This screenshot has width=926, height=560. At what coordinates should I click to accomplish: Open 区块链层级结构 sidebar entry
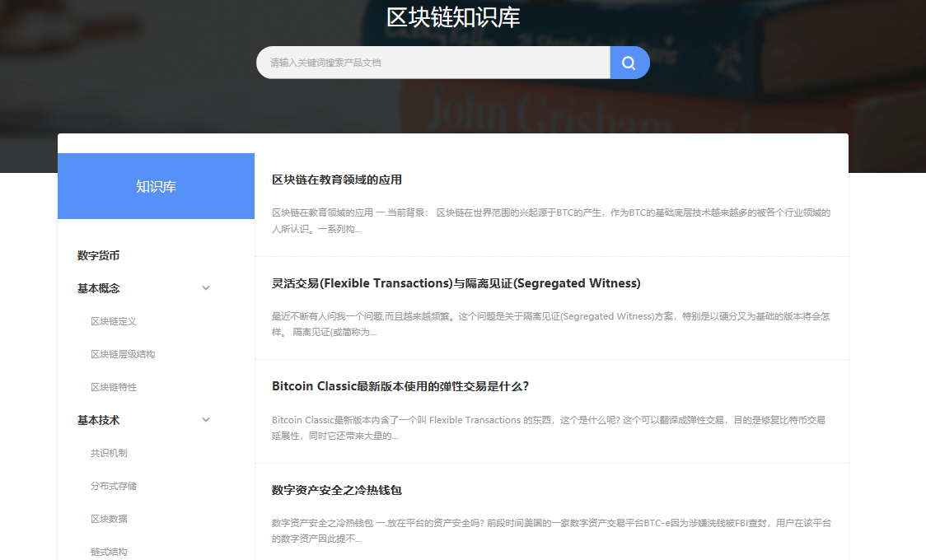point(123,355)
